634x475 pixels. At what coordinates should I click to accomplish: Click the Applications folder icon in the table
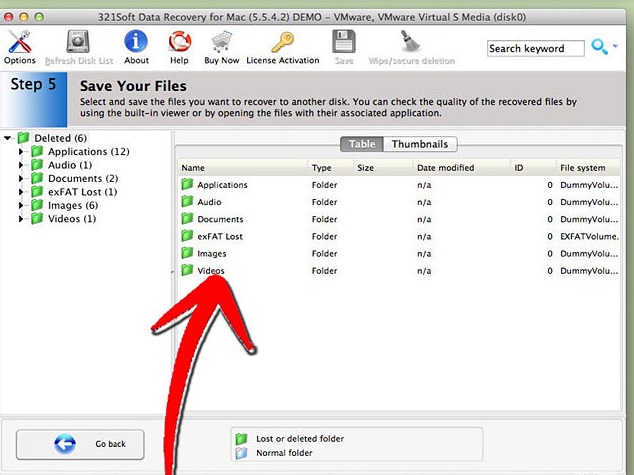click(x=187, y=184)
